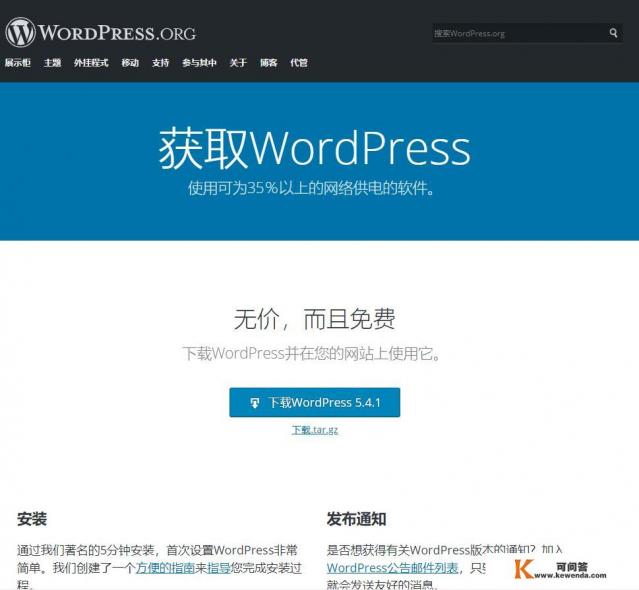The height and width of the screenshot is (590, 639).
Task: Click the search magnifier icon
Action: tap(613, 33)
